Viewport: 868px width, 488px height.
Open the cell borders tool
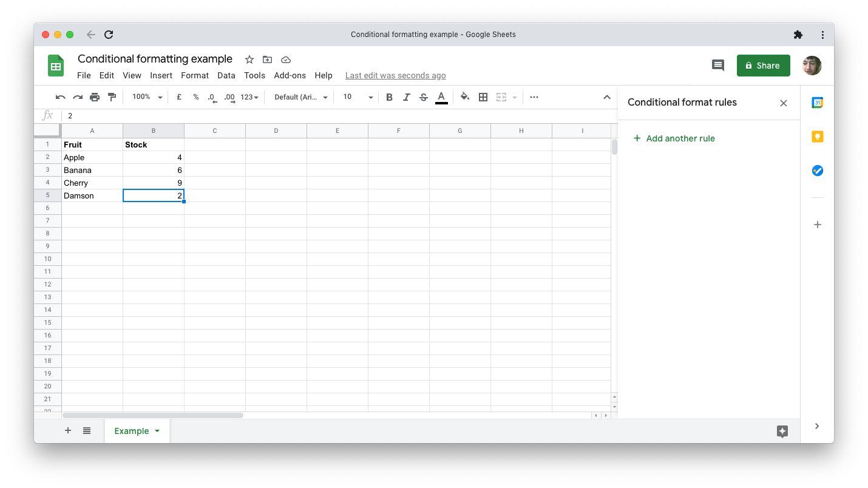coord(483,97)
